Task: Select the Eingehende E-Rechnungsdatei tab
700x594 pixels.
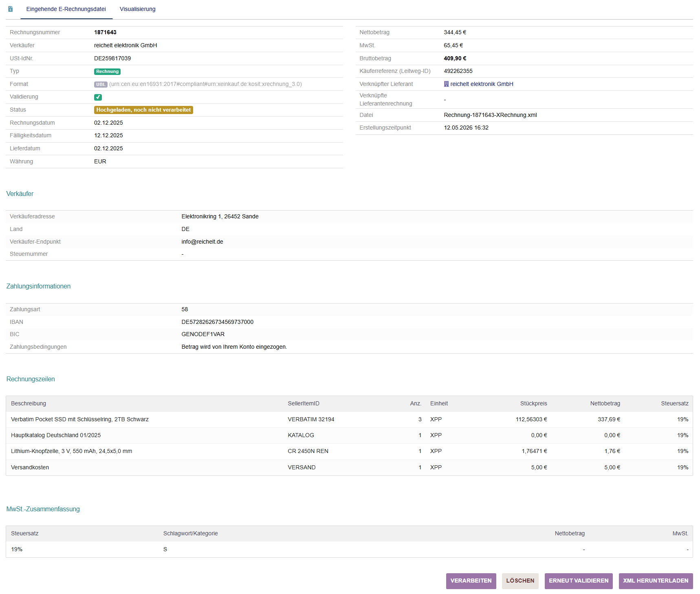Action: tap(66, 9)
